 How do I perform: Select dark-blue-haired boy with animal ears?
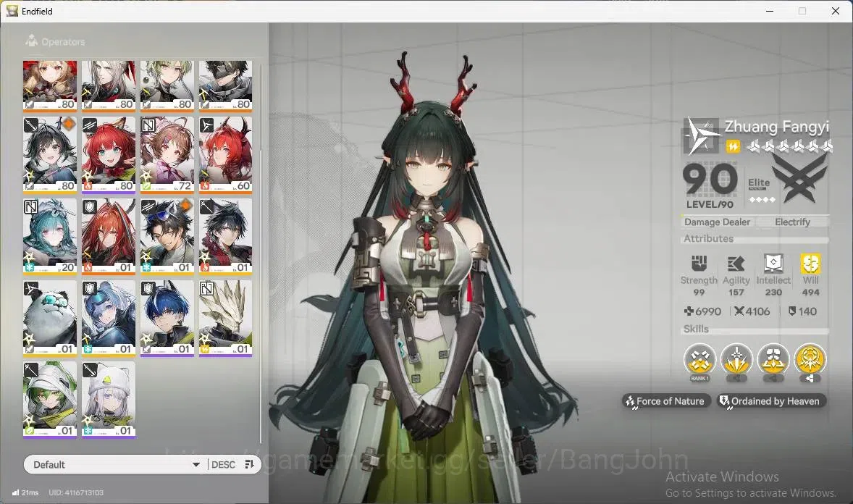(167, 318)
